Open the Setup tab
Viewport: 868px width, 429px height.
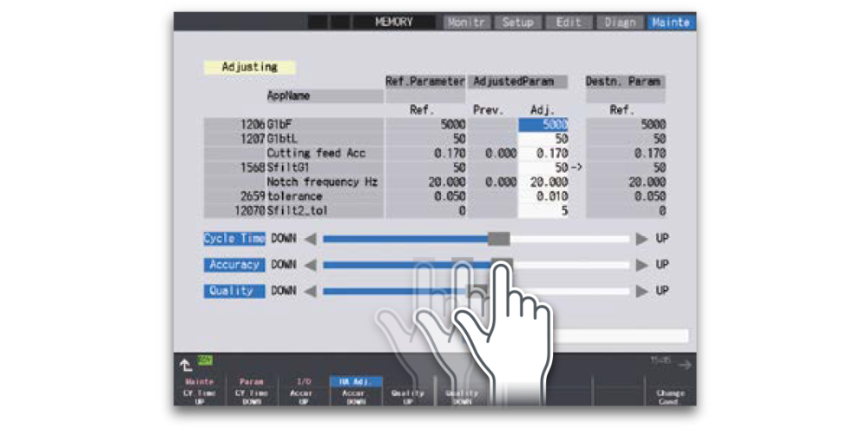[517, 22]
